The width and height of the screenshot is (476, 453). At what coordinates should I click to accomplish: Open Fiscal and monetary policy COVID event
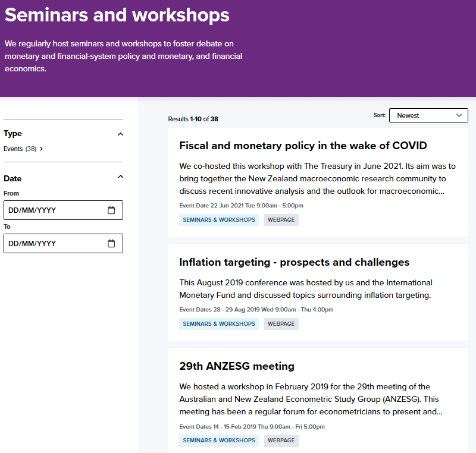point(303,146)
